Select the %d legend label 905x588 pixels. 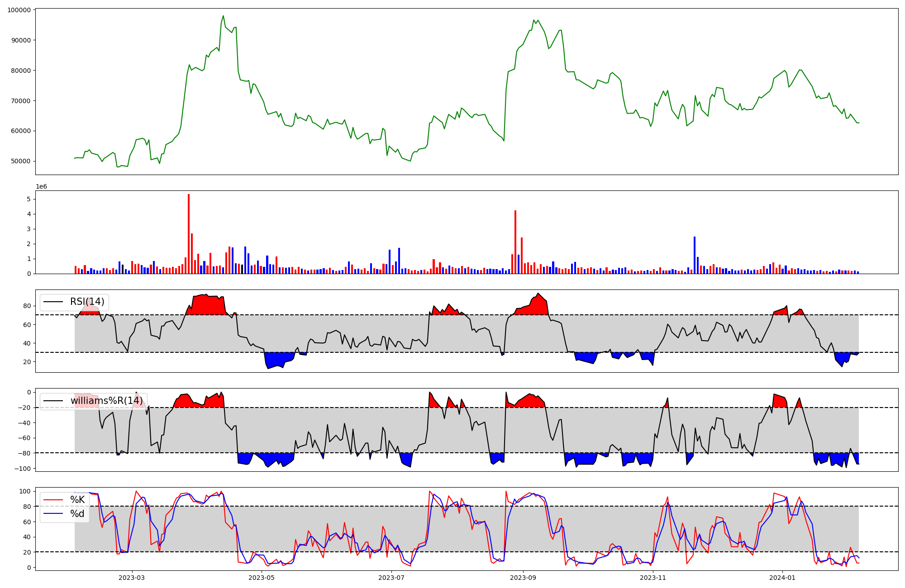(77, 514)
